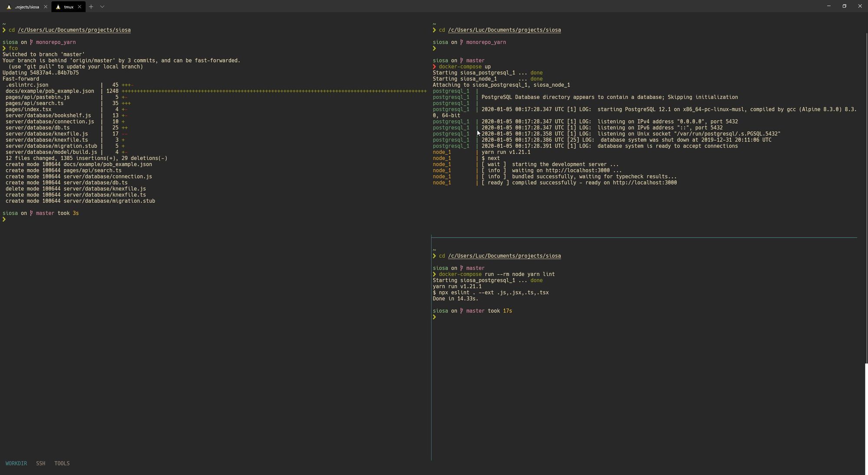Click 'siosa on master took 17s' prompt line
Screen dimensions: 868x475
(472, 311)
